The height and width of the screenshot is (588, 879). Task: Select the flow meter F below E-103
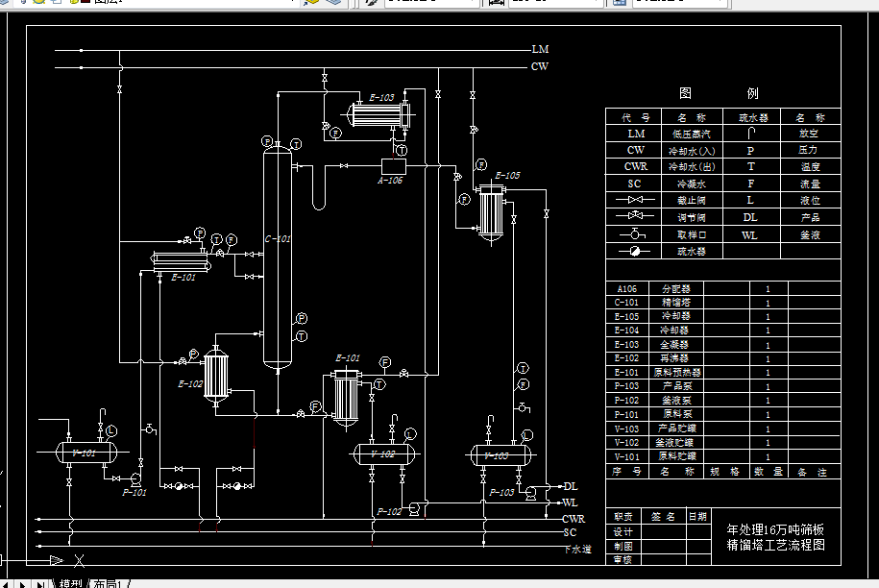[335, 133]
